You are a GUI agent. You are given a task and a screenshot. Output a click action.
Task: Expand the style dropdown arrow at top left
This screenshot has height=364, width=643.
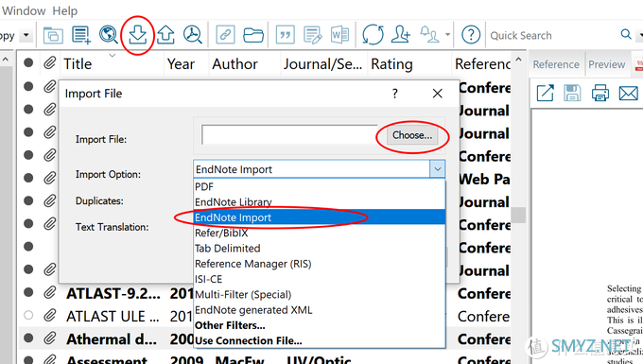[x=26, y=35]
